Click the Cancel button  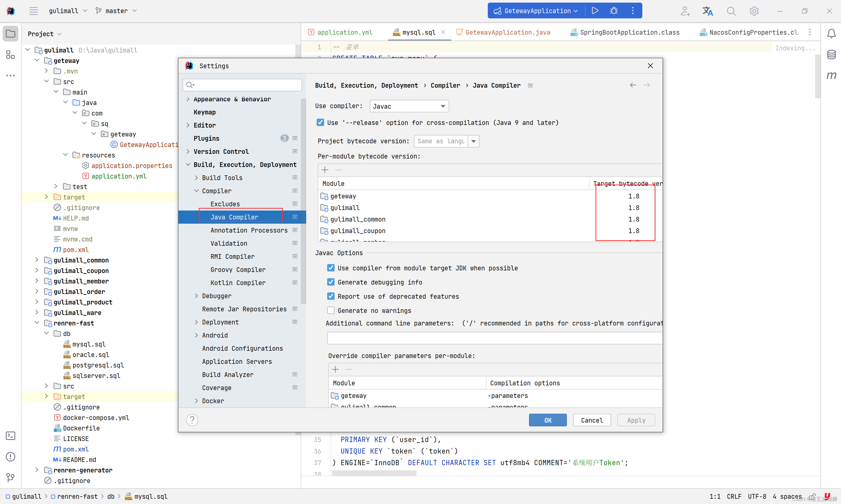coord(592,420)
